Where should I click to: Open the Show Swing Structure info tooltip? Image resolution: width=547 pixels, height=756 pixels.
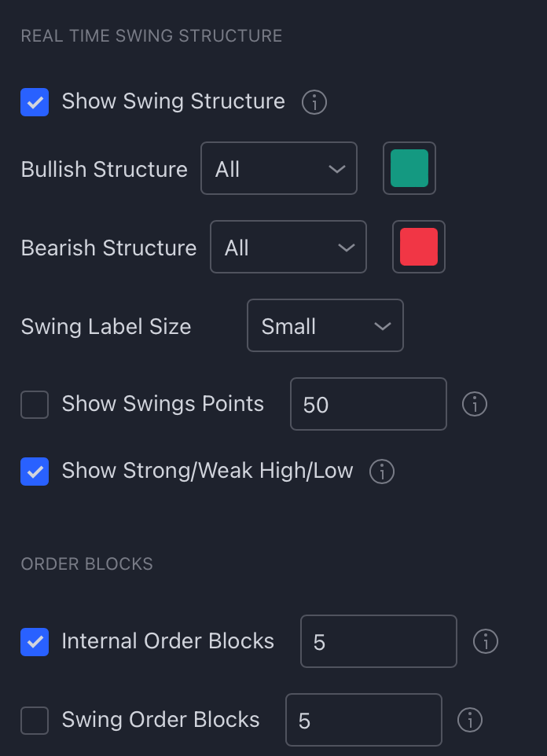click(x=314, y=102)
